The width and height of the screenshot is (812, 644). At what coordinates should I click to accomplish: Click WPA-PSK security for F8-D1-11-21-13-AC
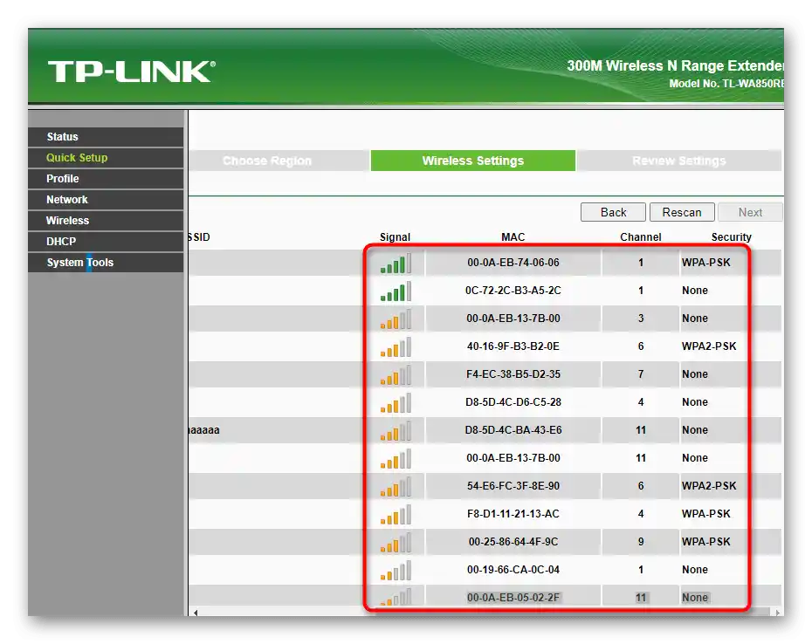tap(705, 515)
